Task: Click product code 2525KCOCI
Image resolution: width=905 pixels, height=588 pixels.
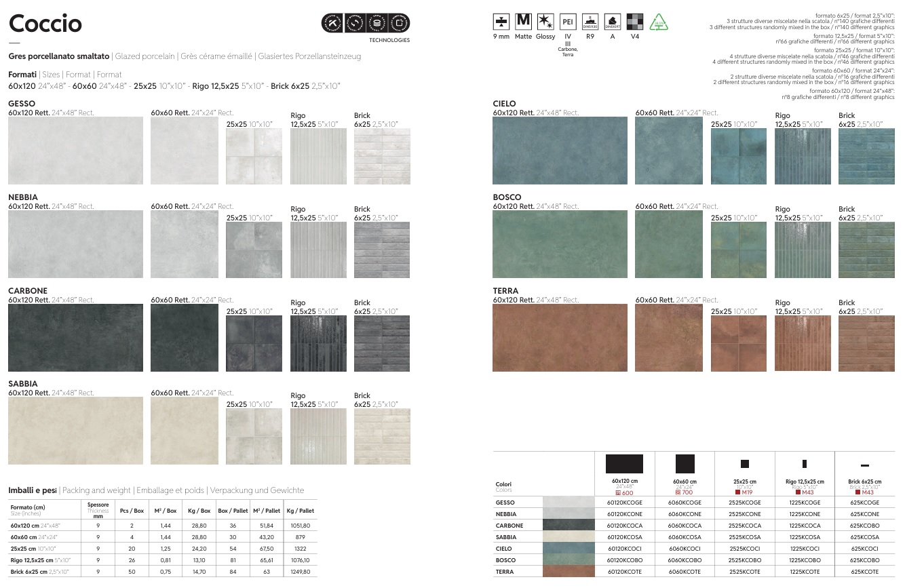Action: (x=744, y=549)
